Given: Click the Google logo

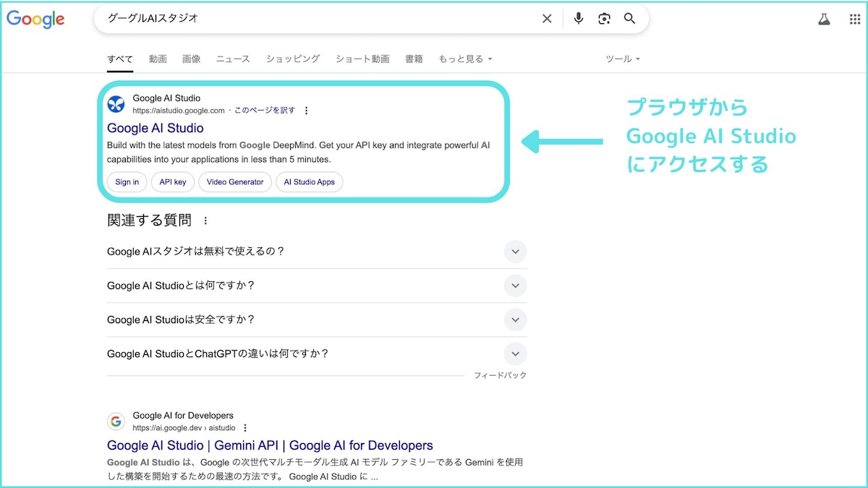Looking at the screenshot, I should (35, 19).
